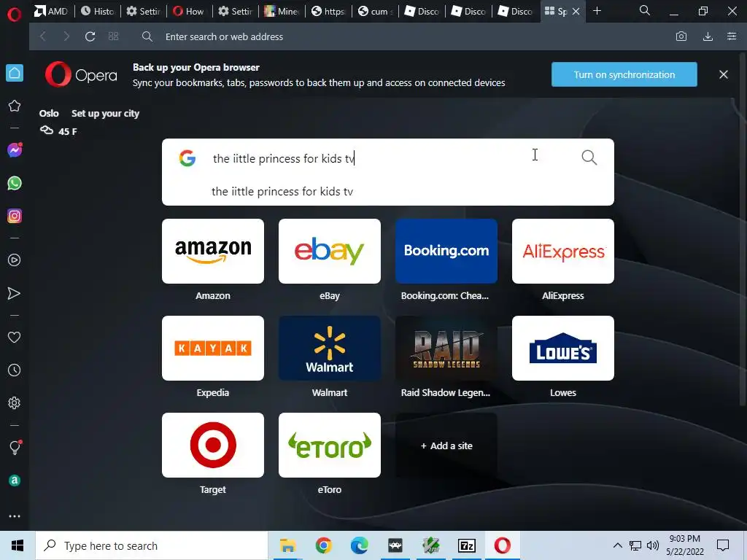The width and height of the screenshot is (747, 560).
Task: Open Settings gear in sidebar
Action: (15, 402)
